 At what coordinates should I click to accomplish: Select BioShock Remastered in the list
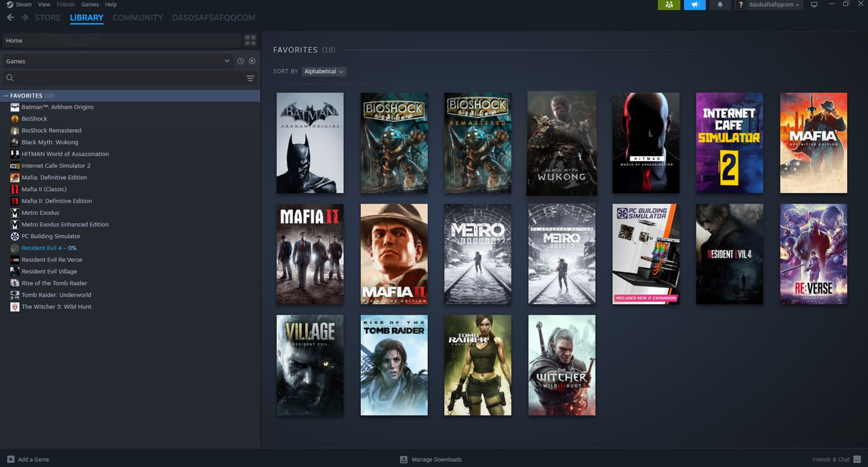pos(52,131)
